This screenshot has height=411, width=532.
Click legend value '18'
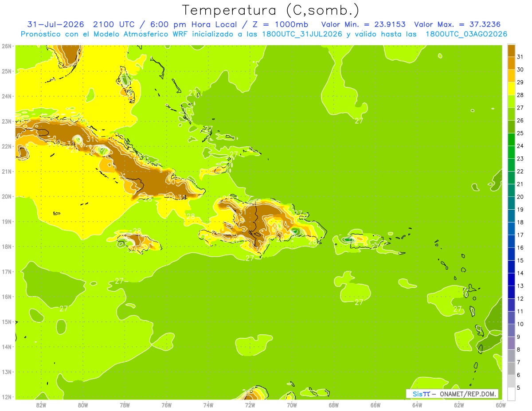[520, 223]
